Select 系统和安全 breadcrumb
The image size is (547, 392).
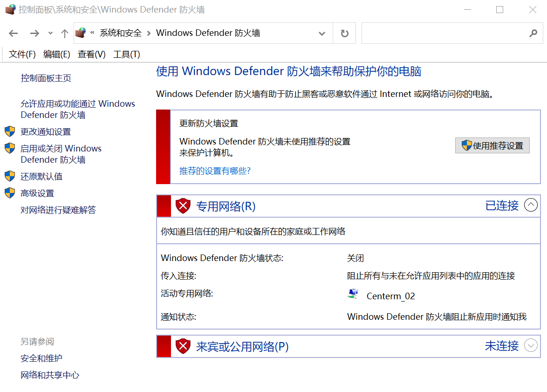point(121,33)
